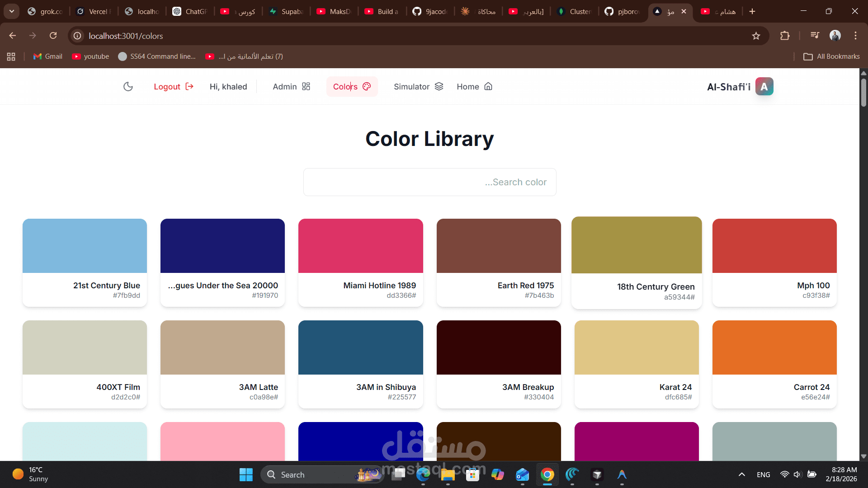Show hidden system tray icons
868x488 pixels.
point(741,474)
